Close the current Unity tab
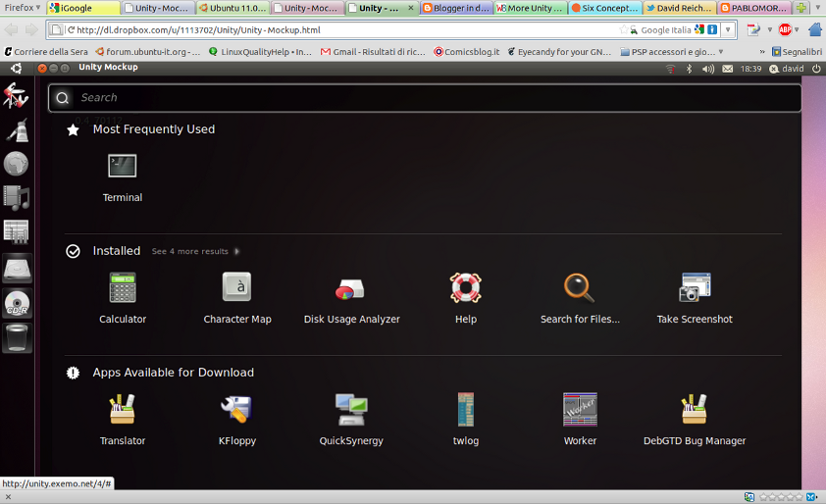Screen dimensions: 826x504 point(411,8)
